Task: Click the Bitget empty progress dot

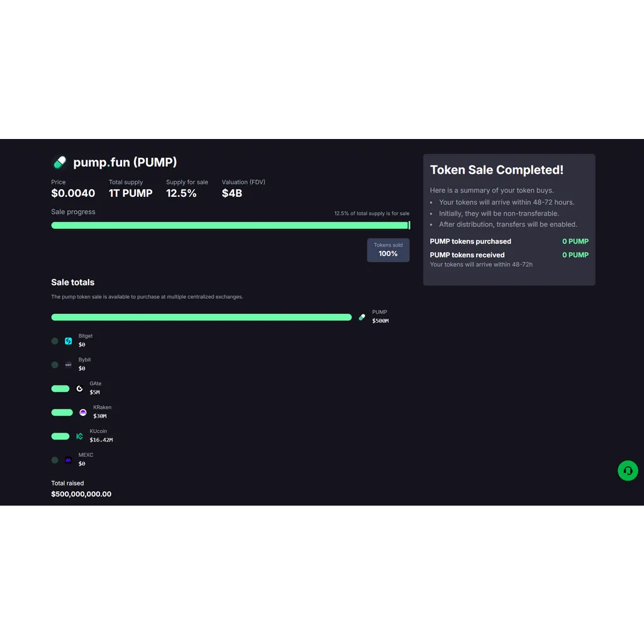Action: (x=55, y=341)
